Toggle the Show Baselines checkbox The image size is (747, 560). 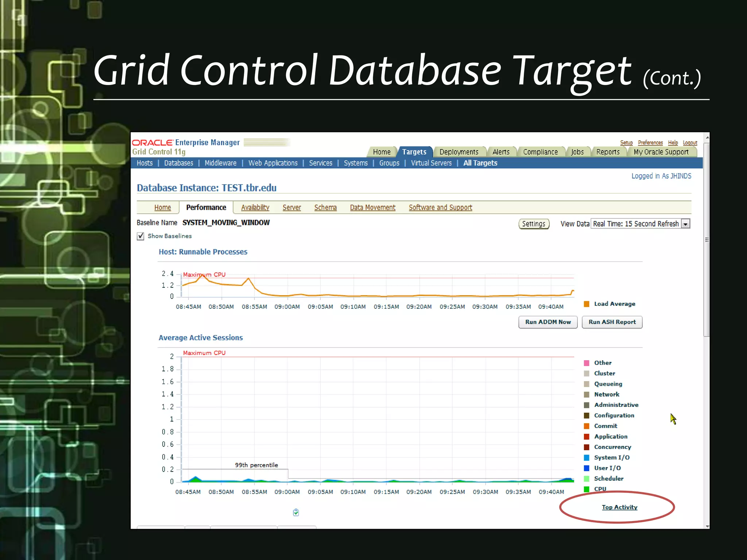[140, 236]
